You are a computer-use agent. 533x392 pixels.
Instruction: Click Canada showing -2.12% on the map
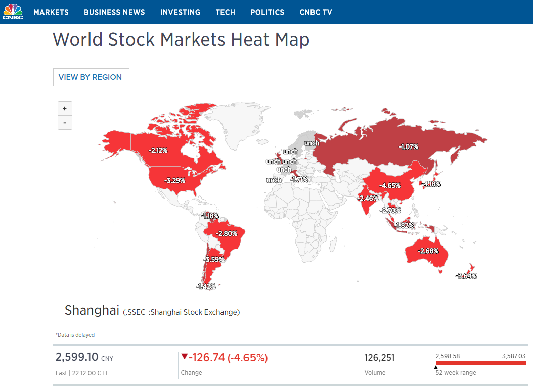[159, 150]
